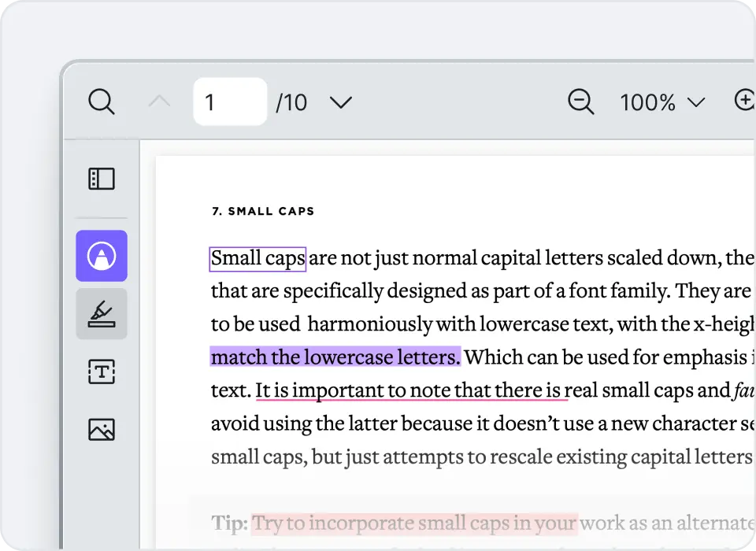The height and width of the screenshot is (551, 756).
Task: Select the text box tool
Action: (x=102, y=372)
